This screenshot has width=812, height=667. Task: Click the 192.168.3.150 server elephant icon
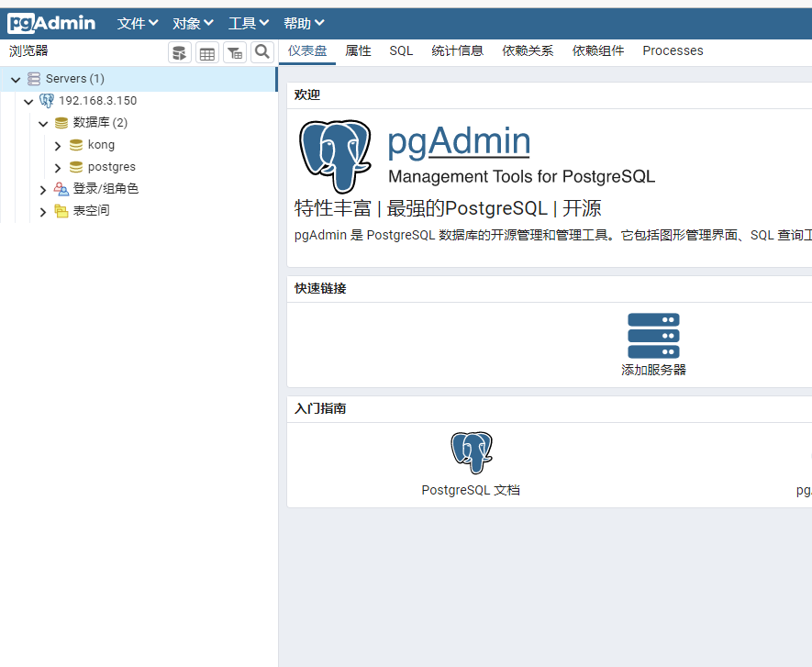coord(47,101)
